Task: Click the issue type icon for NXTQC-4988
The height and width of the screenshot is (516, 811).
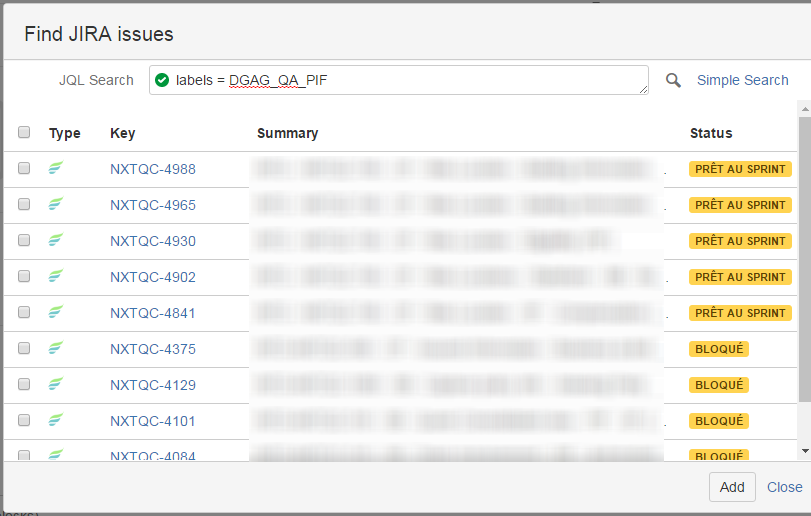Action: pos(56,168)
